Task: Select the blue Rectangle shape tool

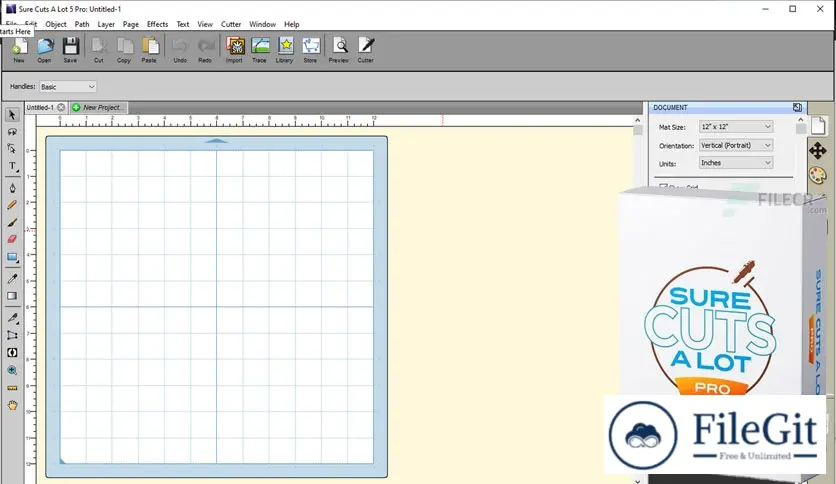Action: coord(12,257)
